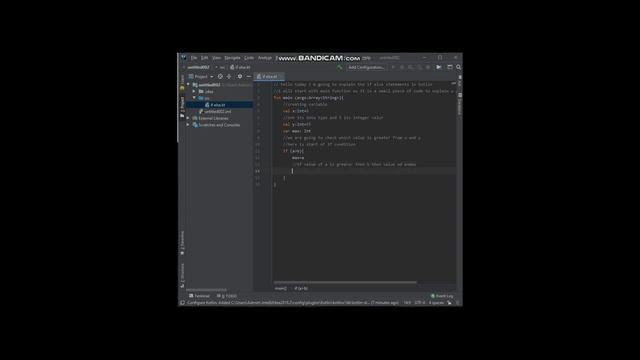The image size is (640, 360).
Task: Click the locate-file target icon in Project panel
Action: 220,76
